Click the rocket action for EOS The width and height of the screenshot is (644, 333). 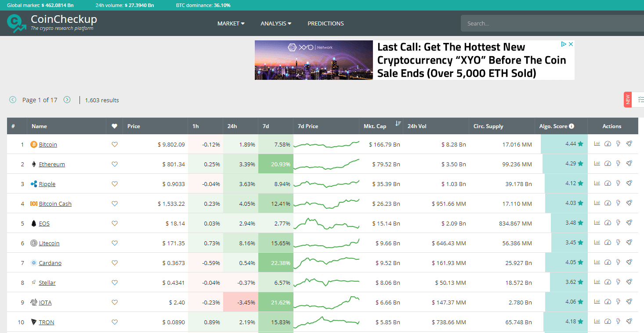(629, 222)
